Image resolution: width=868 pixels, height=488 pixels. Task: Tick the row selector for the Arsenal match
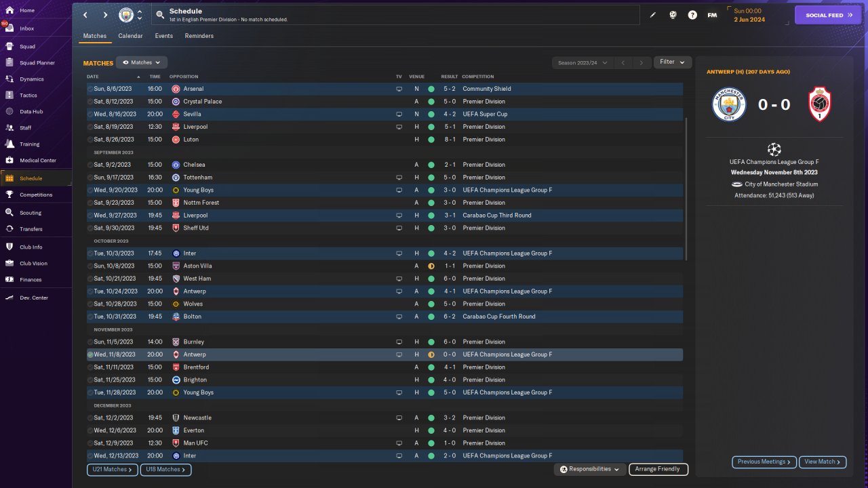(x=90, y=89)
